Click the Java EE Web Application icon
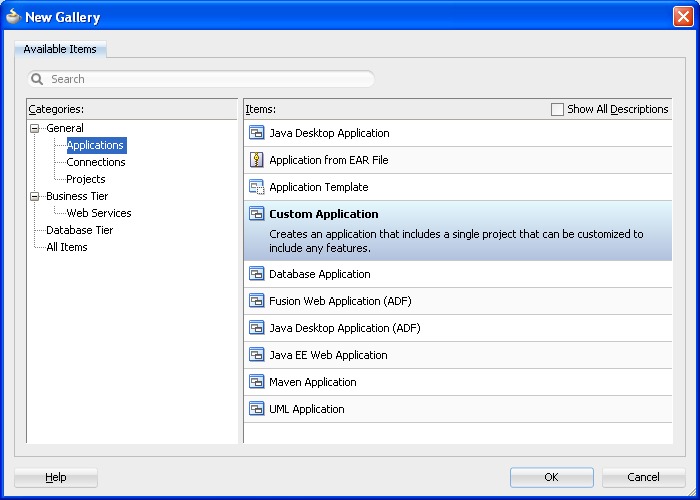700x500 pixels. click(x=256, y=355)
